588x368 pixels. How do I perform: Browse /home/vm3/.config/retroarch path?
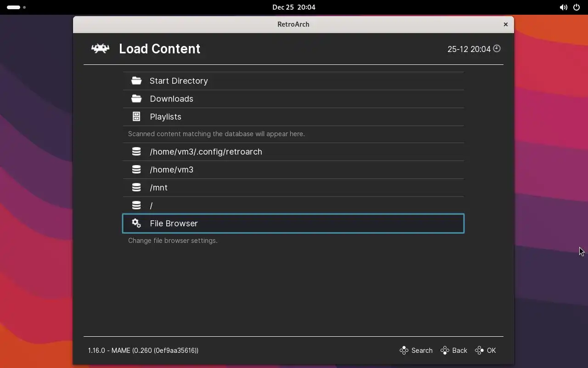[293, 152]
